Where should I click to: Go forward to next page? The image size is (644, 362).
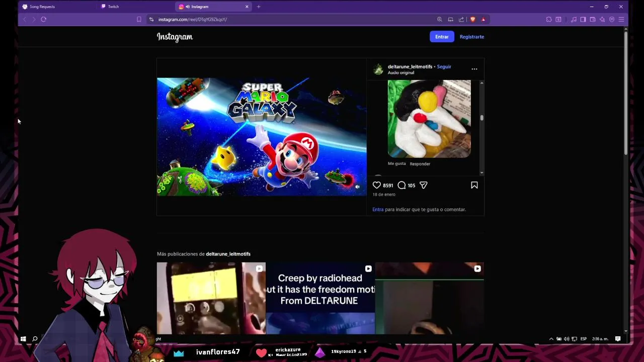pyautogui.click(x=34, y=19)
